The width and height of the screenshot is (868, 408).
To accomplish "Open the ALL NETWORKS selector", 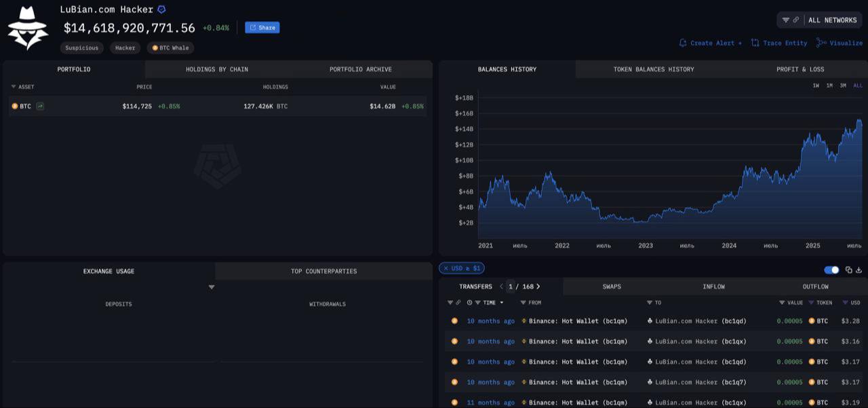I will [x=833, y=20].
